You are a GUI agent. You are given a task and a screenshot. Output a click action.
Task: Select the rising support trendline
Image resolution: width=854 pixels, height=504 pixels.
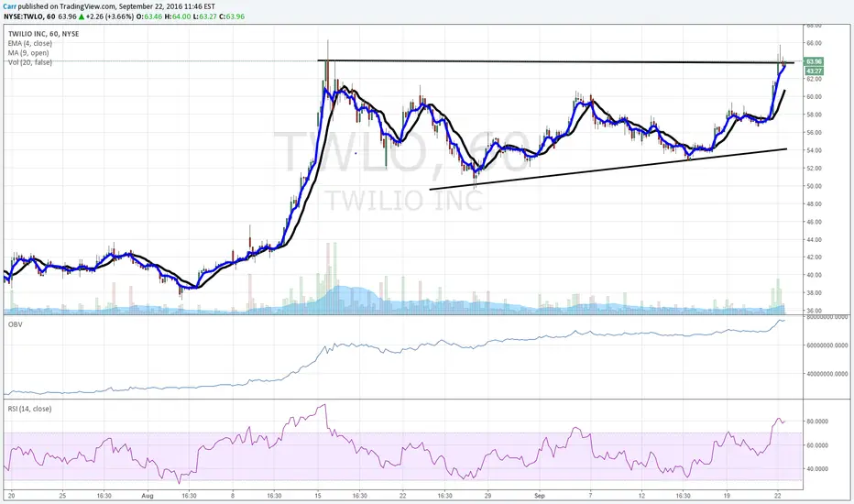point(608,169)
